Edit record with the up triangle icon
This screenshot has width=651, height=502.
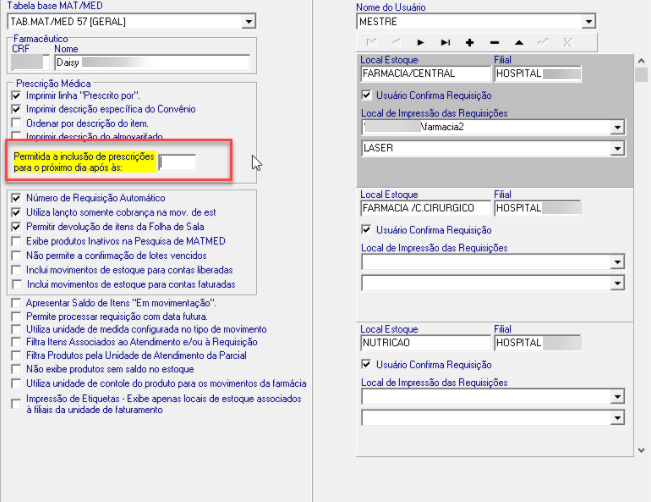pos(519,42)
